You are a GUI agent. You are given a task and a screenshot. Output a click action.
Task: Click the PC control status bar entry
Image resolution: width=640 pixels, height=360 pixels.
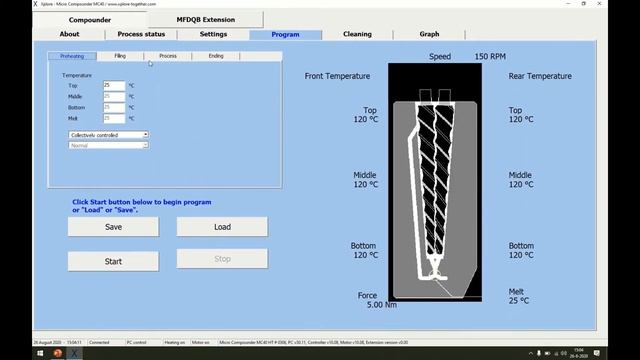click(x=136, y=342)
